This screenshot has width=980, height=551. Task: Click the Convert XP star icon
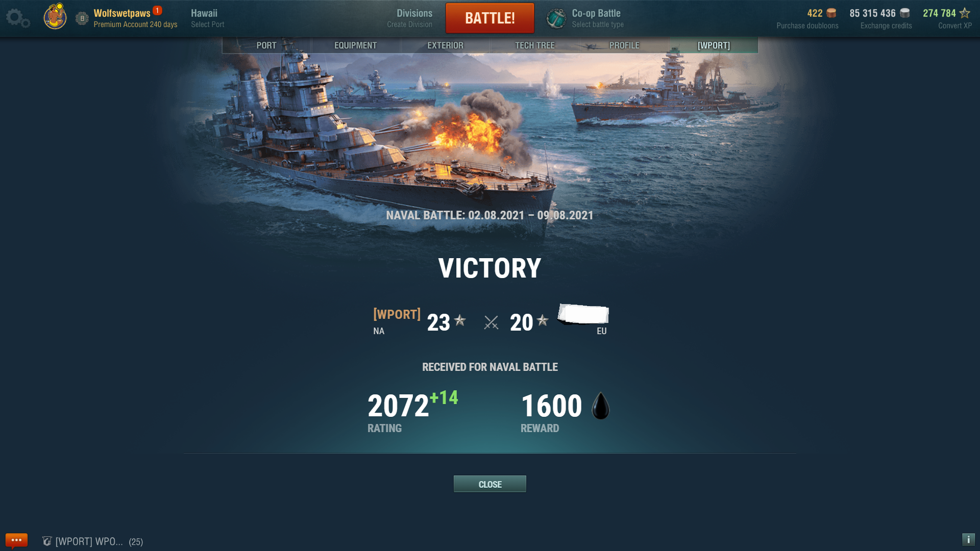pyautogui.click(x=964, y=13)
